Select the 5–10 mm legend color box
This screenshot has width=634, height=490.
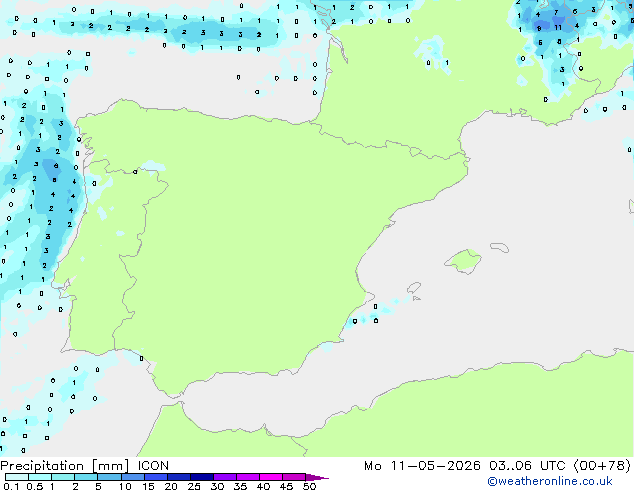[x=109, y=477]
